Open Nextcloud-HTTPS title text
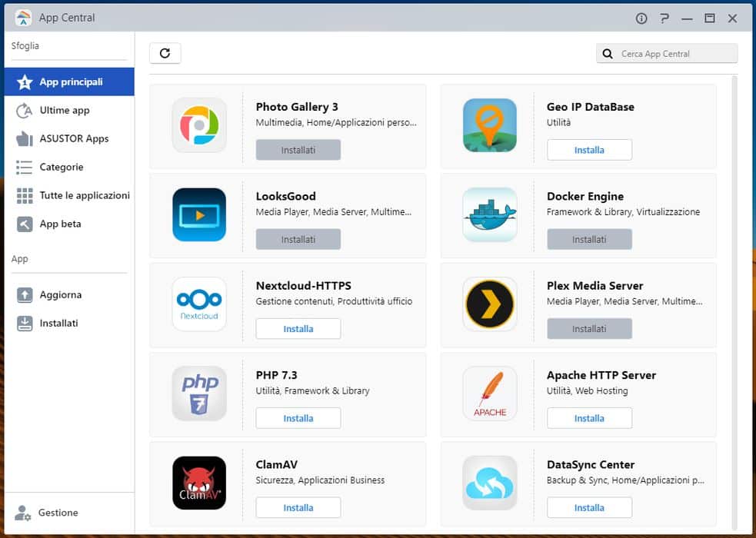The image size is (756, 538). pyautogui.click(x=303, y=286)
